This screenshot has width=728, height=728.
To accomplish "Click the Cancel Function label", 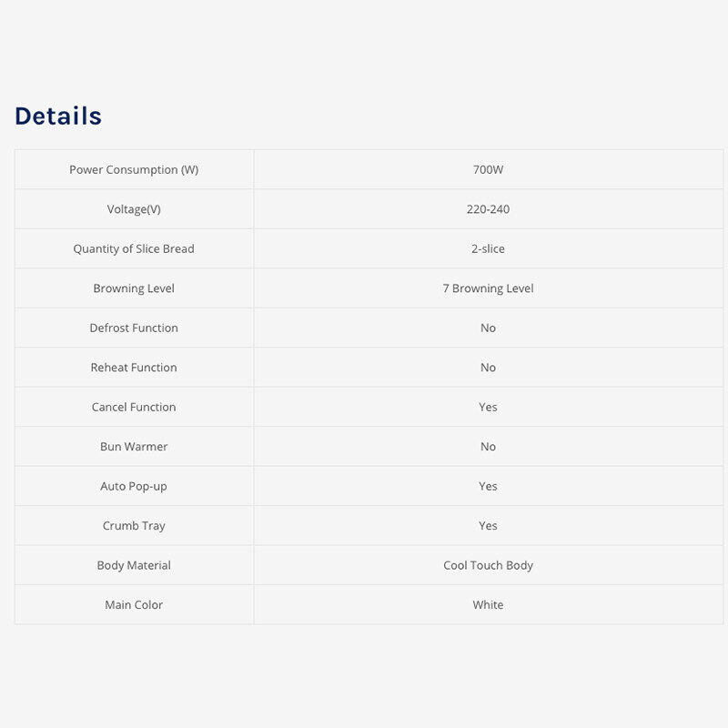I will click(134, 408).
